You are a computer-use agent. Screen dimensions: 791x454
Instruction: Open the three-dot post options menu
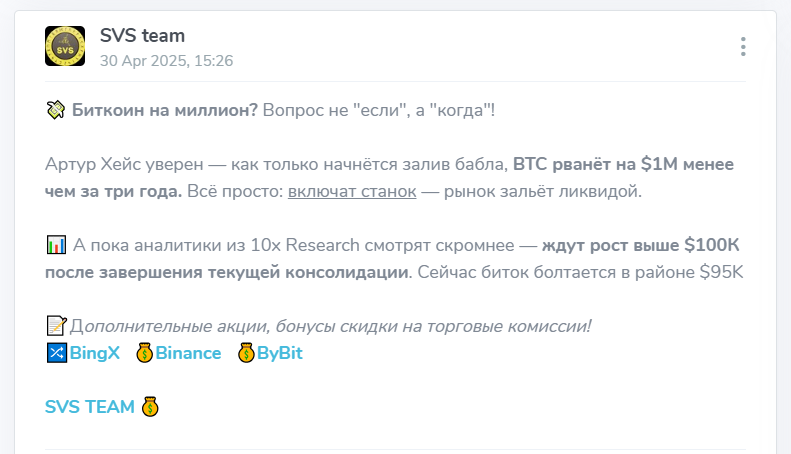click(743, 46)
